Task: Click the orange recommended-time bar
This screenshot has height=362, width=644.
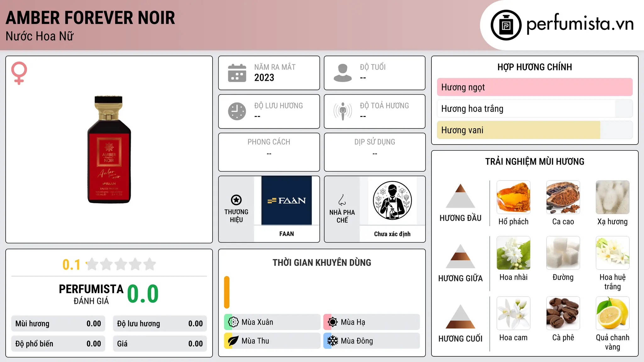Action: 227,292
